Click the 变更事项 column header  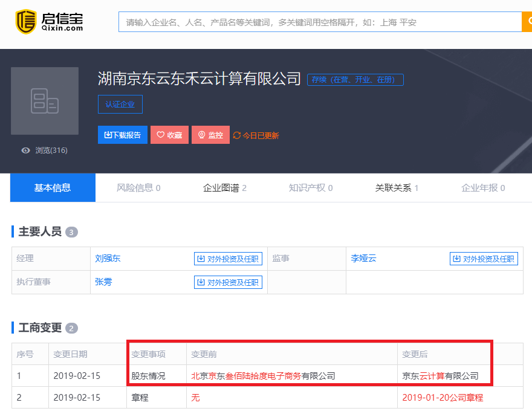pyautogui.click(x=148, y=354)
